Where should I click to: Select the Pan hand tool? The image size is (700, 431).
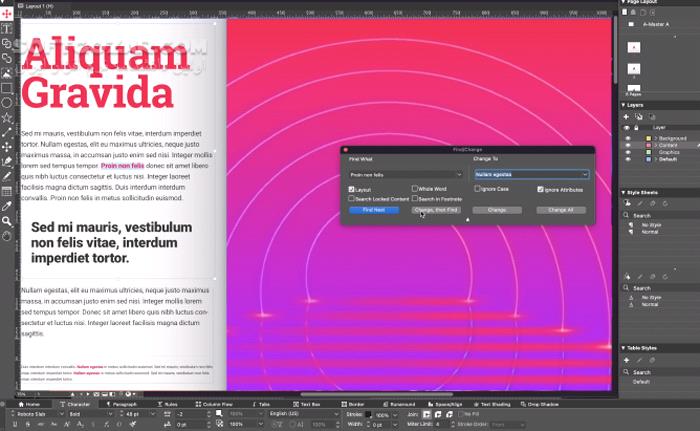point(7,236)
